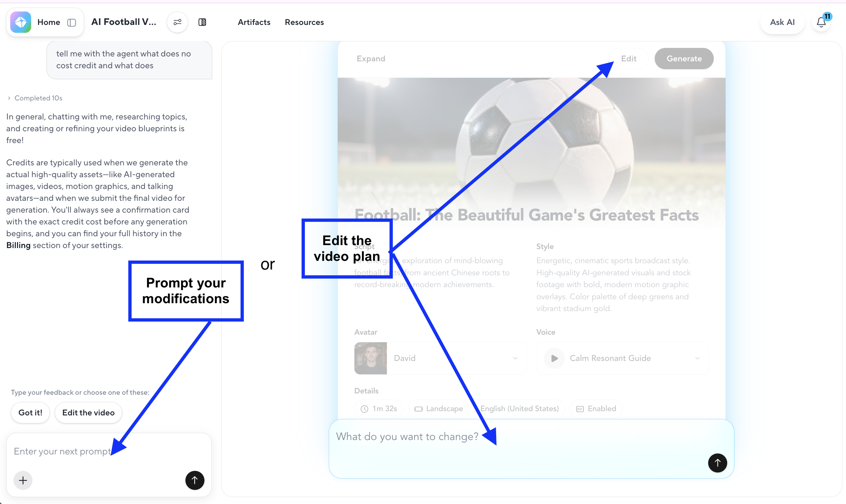The height and width of the screenshot is (504, 846).
Task: Click the Billing text in the reply
Action: click(18, 245)
